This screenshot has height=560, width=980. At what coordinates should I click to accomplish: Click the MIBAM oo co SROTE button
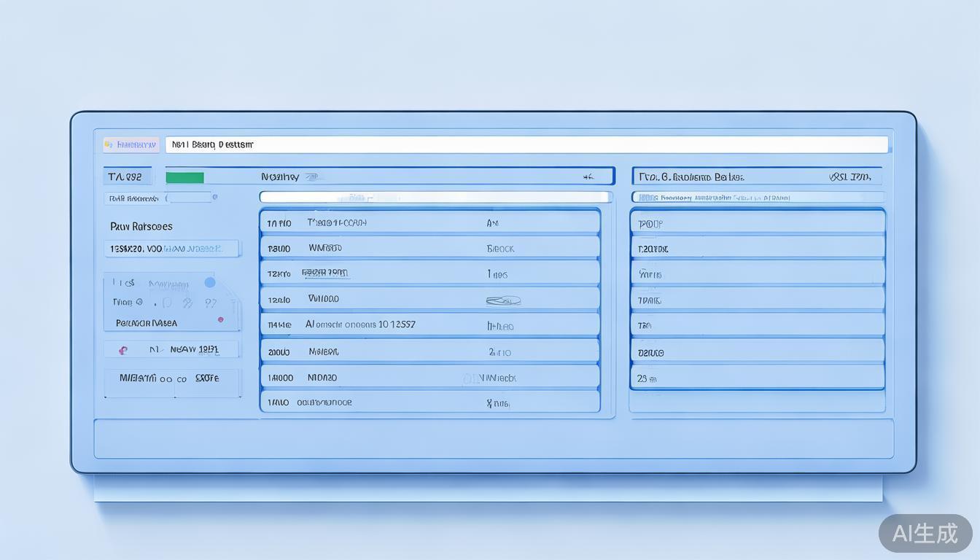[172, 378]
